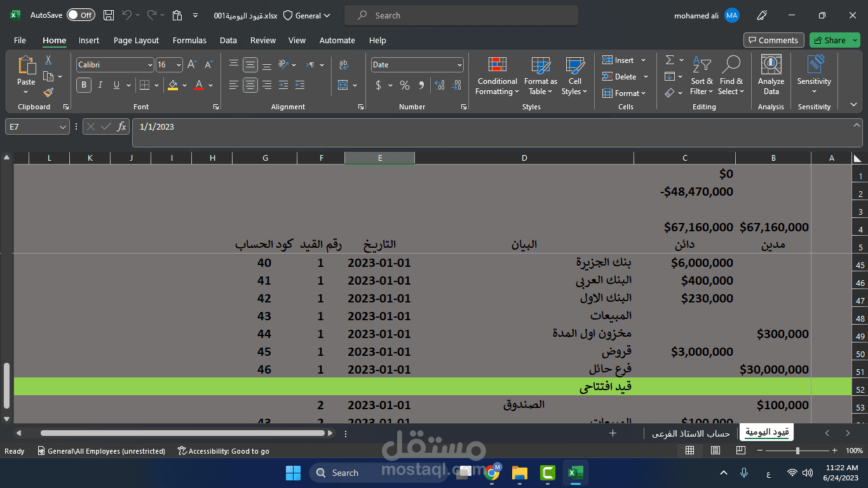Click the AutoSum sigma icon
The width and height of the screenshot is (868, 488).
click(x=670, y=60)
